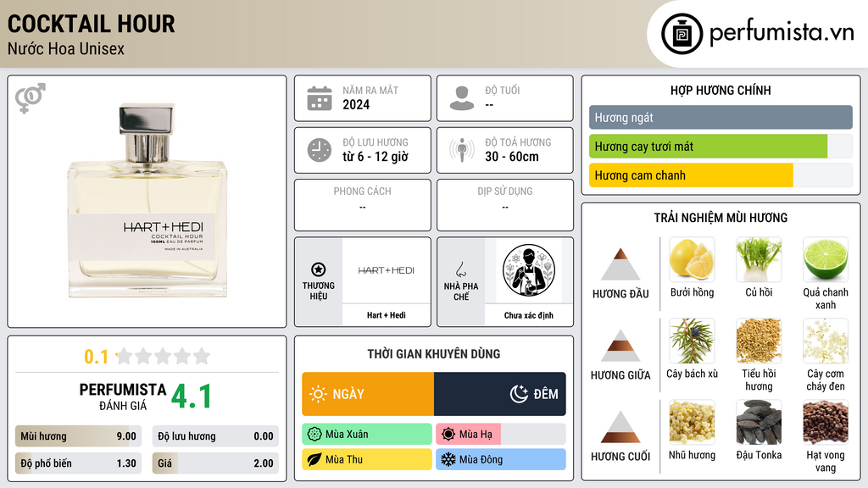The width and height of the screenshot is (868, 488).
Task: Click the clock icon for Độ lưu hương
Action: [320, 150]
